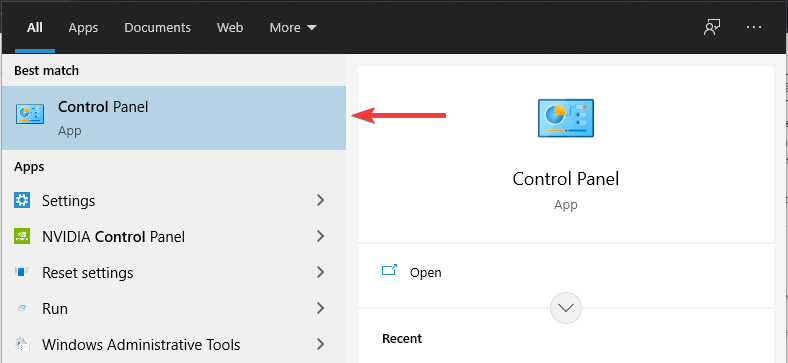Click the Settings gear icon
Image resolution: width=788 pixels, height=363 pixels.
click(x=22, y=200)
